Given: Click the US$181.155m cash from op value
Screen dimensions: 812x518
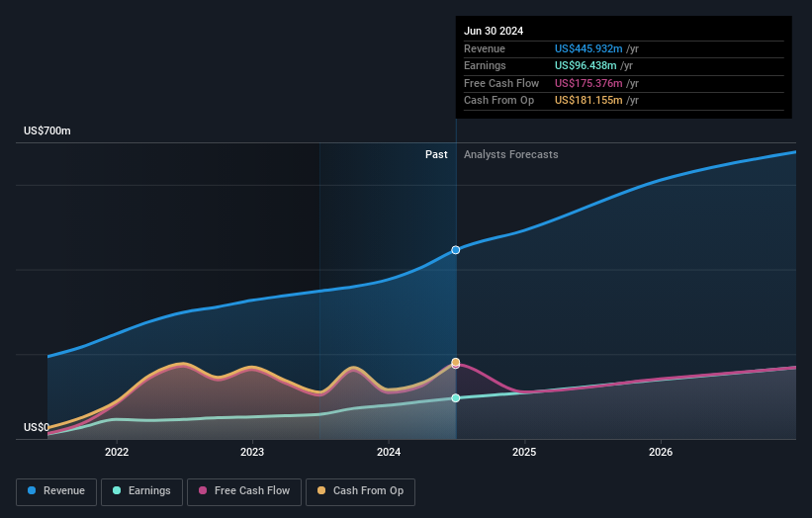Looking at the screenshot, I should (588, 101).
